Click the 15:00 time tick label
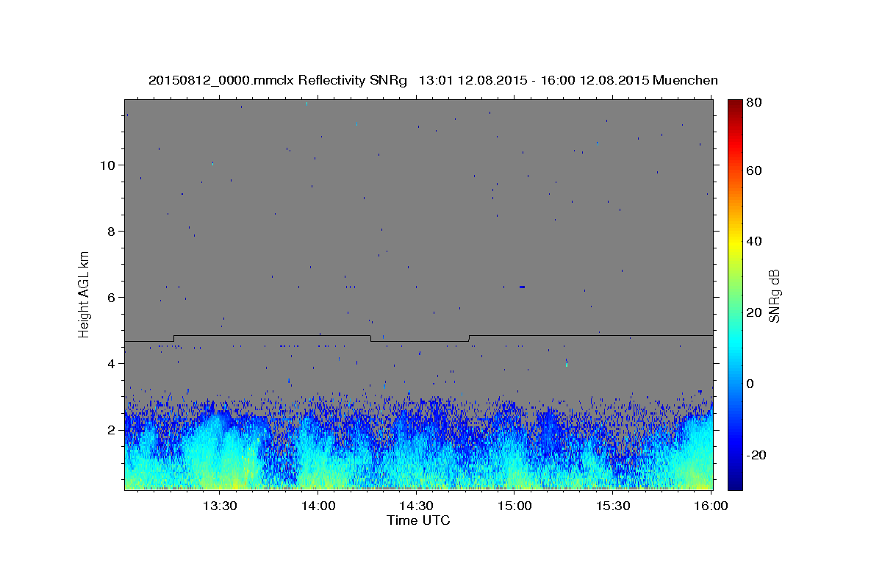Viewport: 882px width, 588px height. point(514,506)
